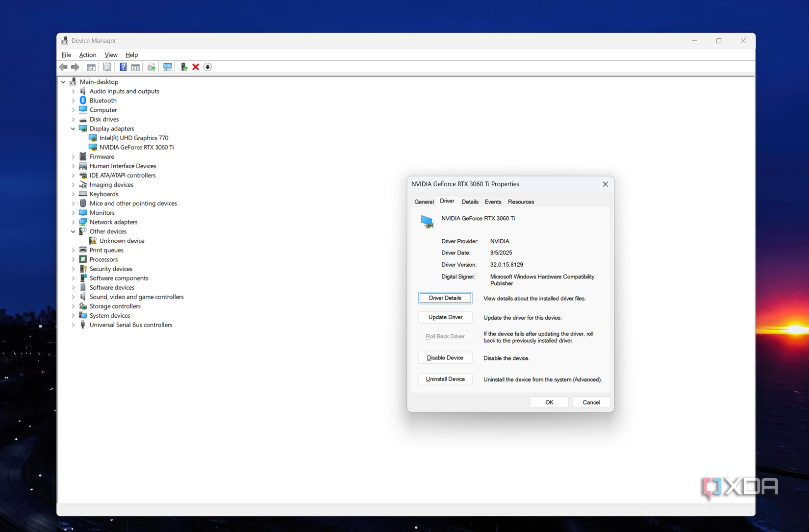Click Scan for hardware changes icon
This screenshot has width=809, height=532.
(168, 67)
